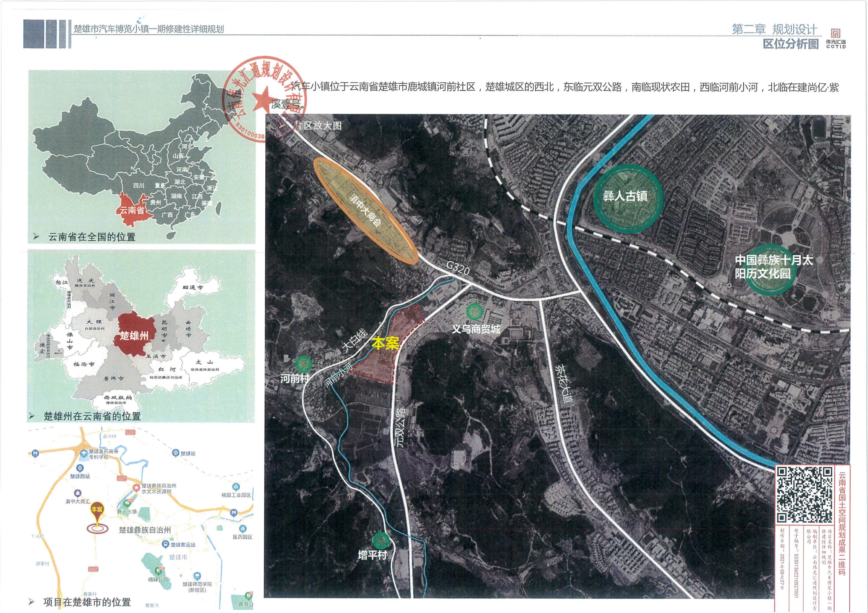Viewport: 868px width, 613px height.
Task: Click the red 云南省 region on China map
Action: pyautogui.click(x=132, y=211)
